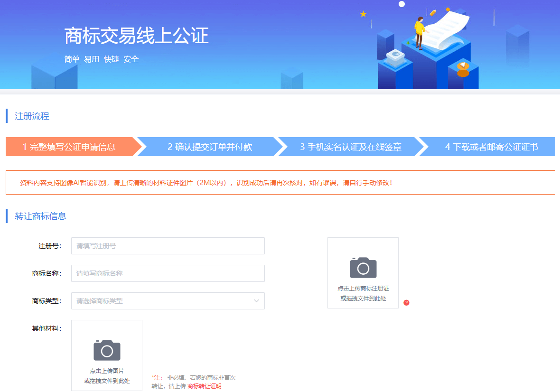The height and width of the screenshot is (392, 560).
Task: Click the red question mark help icon
Action: pyautogui.click(x=406, y=303)
